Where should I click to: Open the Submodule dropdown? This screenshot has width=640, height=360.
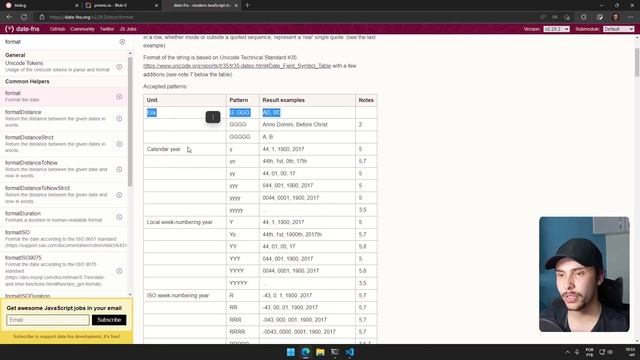coord(618,29)
